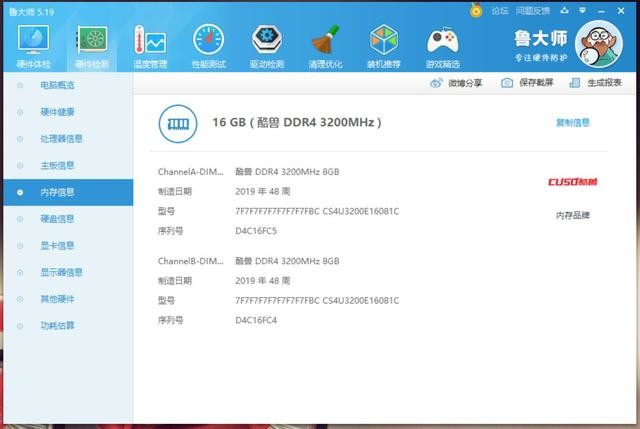Click the ChannelB-DIM... label
This screenshot has height=429, width=640.
pyautogui.click(x=191, y=261)
